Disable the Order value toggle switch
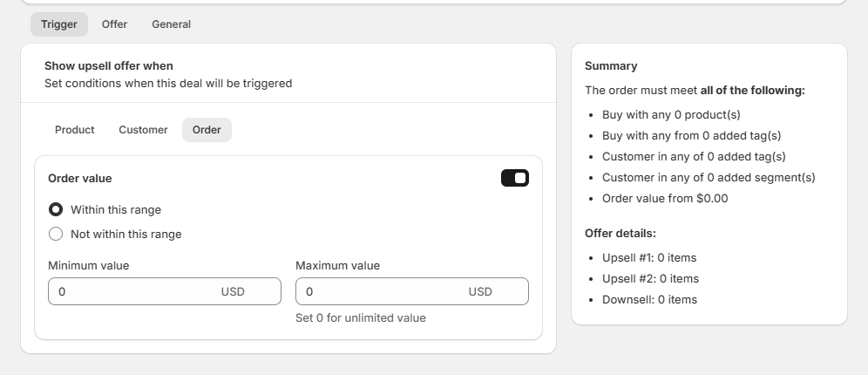This screenshot has height=375, width=868. pos(515,178)
